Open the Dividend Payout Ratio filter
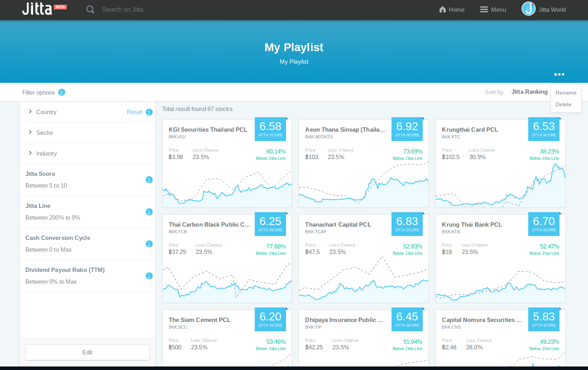The height and width of the screenshot is (370, 588). (x=88, y=276)
